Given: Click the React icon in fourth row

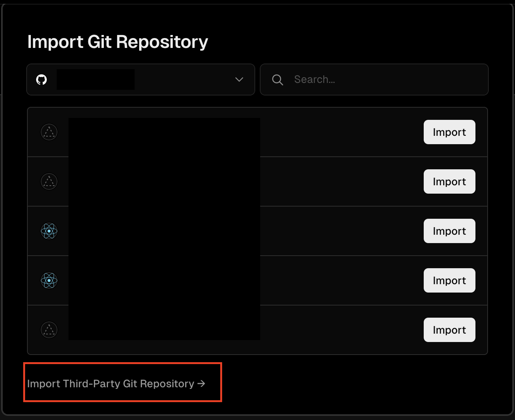Looking at the screenshot, I should (49, 280).
